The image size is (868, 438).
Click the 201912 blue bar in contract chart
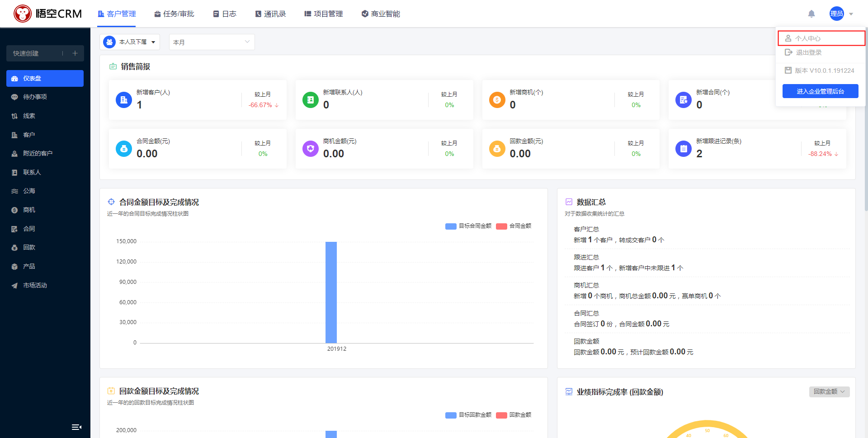(331, 292)
